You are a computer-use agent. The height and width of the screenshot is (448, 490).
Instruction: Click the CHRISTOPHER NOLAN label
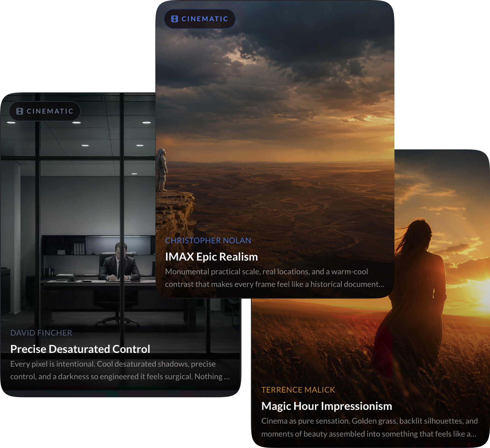[x=208, y=240]
